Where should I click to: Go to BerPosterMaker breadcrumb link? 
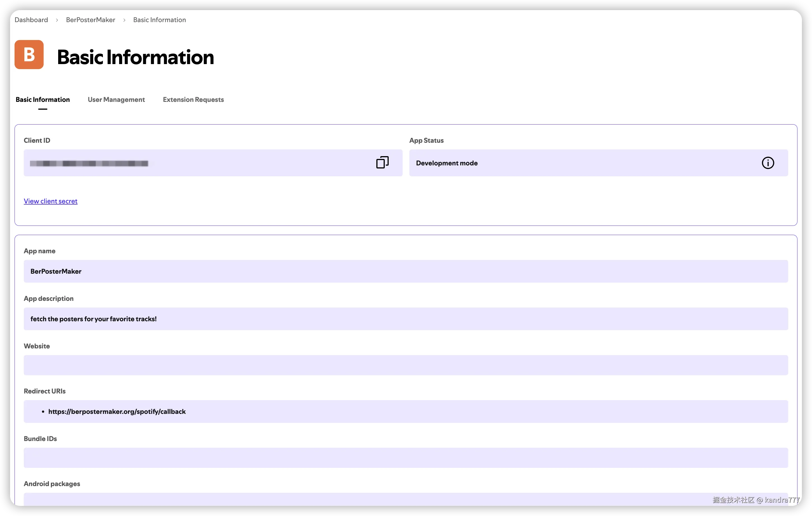[90, 20]
